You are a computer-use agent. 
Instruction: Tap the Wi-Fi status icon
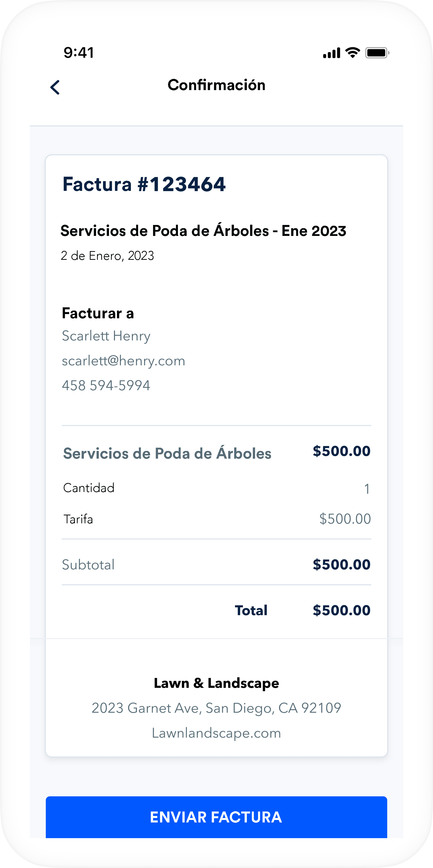coord(353,53)
